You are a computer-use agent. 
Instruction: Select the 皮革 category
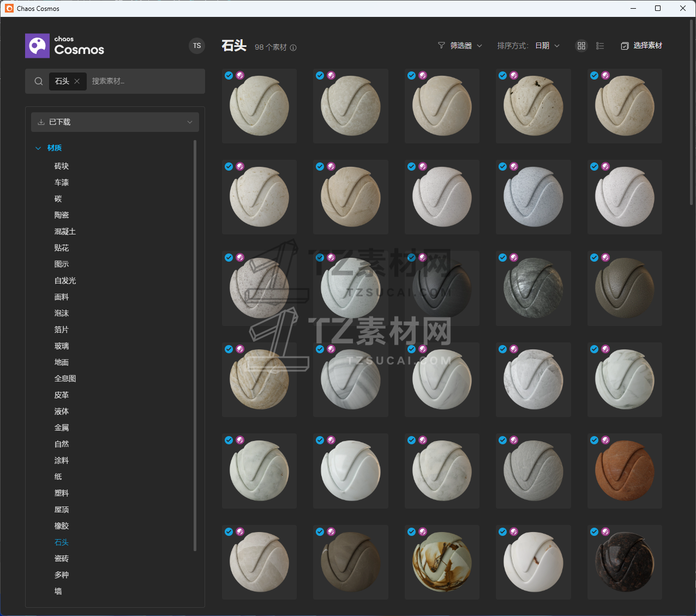coord(62,395)
